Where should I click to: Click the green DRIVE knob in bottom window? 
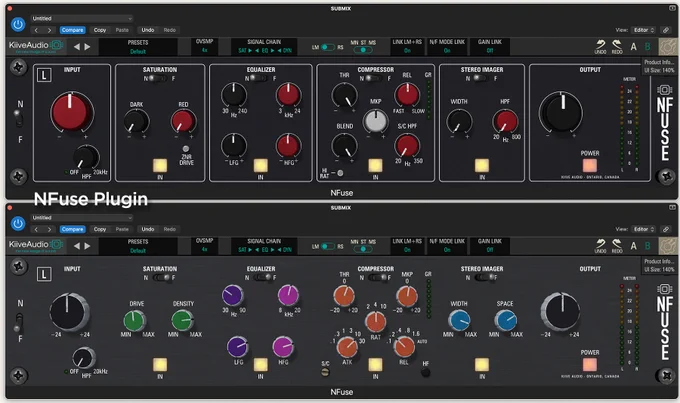(134, 321)
